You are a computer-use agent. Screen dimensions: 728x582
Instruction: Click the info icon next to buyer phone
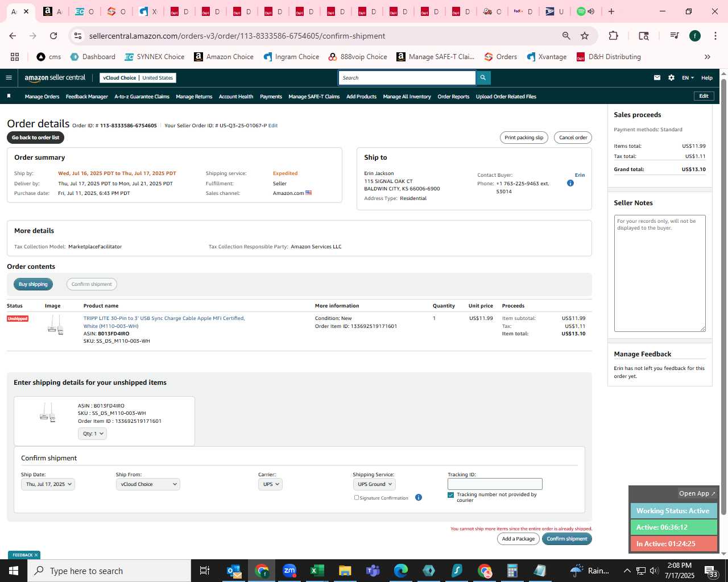[570, 183]
